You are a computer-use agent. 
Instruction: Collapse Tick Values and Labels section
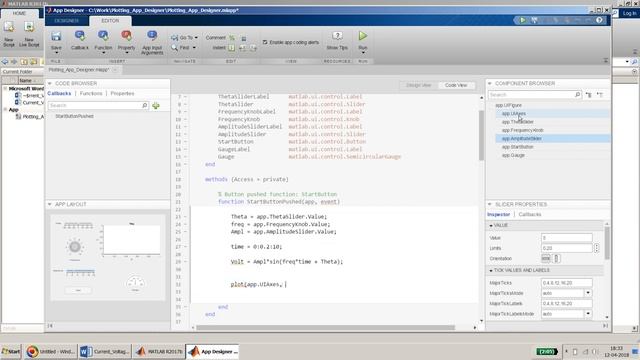click(x=491, y=270)
